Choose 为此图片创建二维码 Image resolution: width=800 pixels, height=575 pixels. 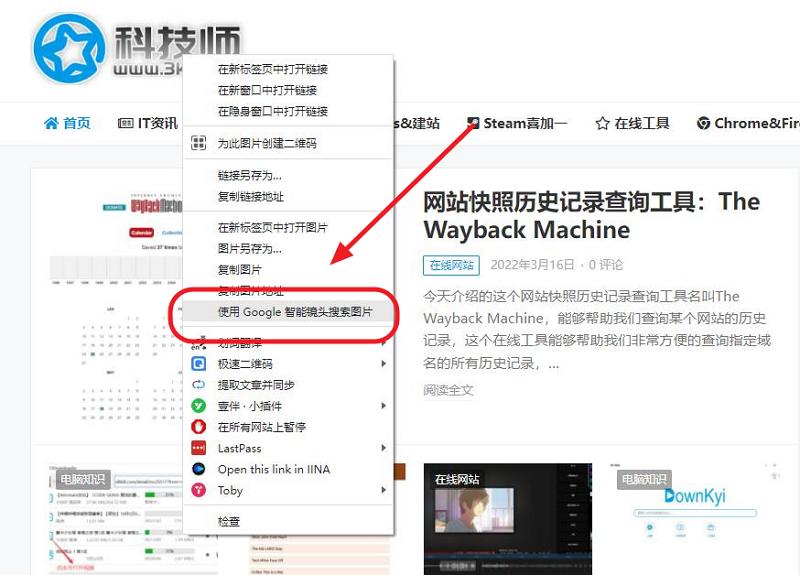pos(288,143)
